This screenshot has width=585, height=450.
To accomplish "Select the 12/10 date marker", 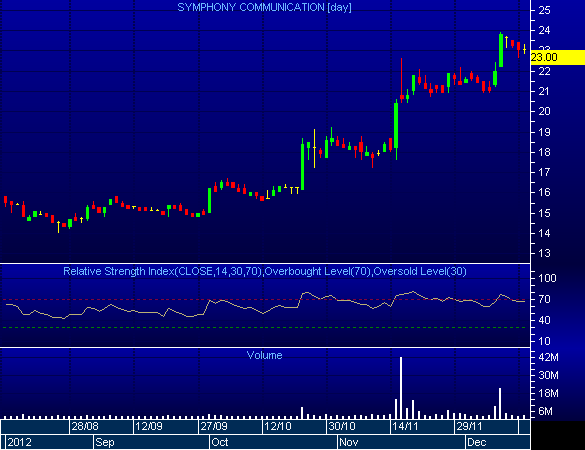I will [277, 426].
